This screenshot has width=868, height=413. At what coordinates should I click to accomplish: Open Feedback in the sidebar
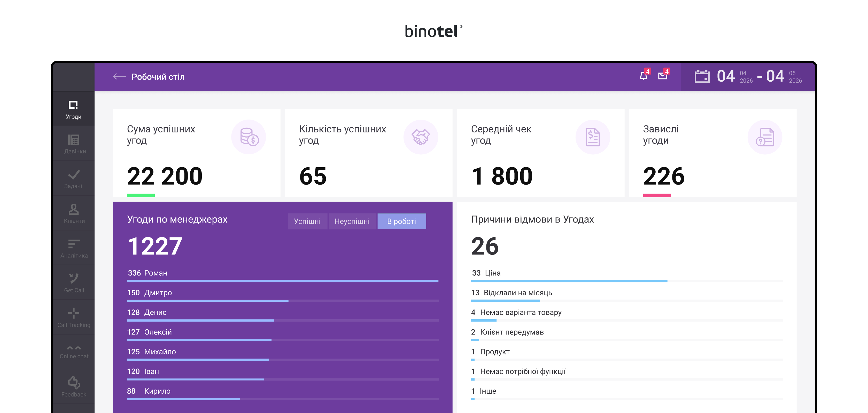click(73, 386)
